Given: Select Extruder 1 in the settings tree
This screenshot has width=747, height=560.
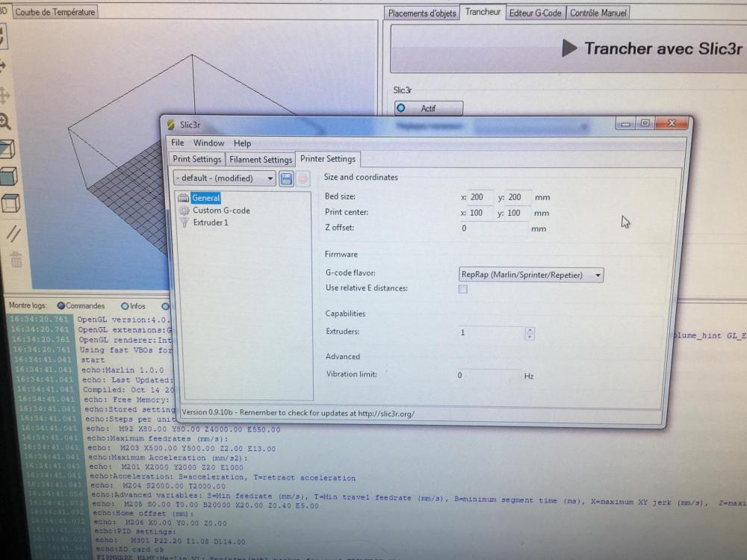Looking at the screenshot, I should pos(211,223).
